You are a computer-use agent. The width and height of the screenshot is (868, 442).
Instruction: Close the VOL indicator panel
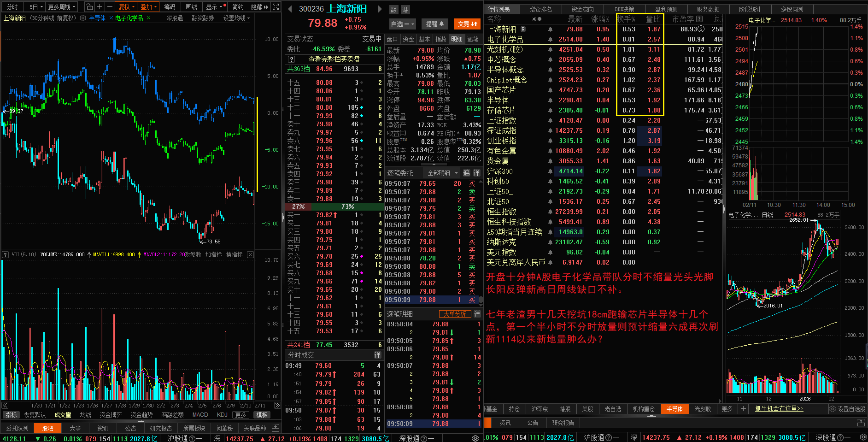point(250,254)
